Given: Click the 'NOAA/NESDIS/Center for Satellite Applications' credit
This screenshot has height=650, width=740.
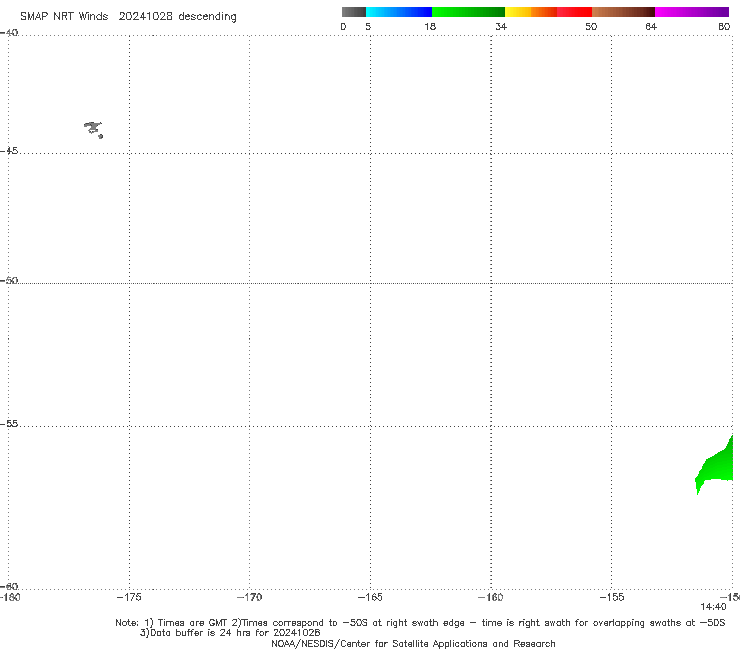Looking at the screenshot, I should (x=413, y=644).
